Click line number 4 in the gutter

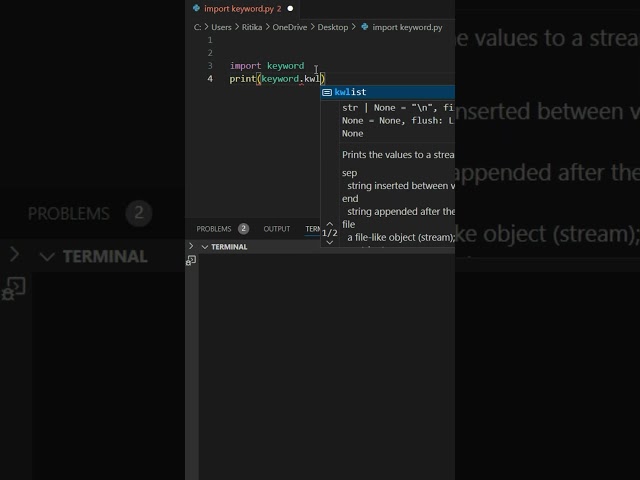point(210,79)
